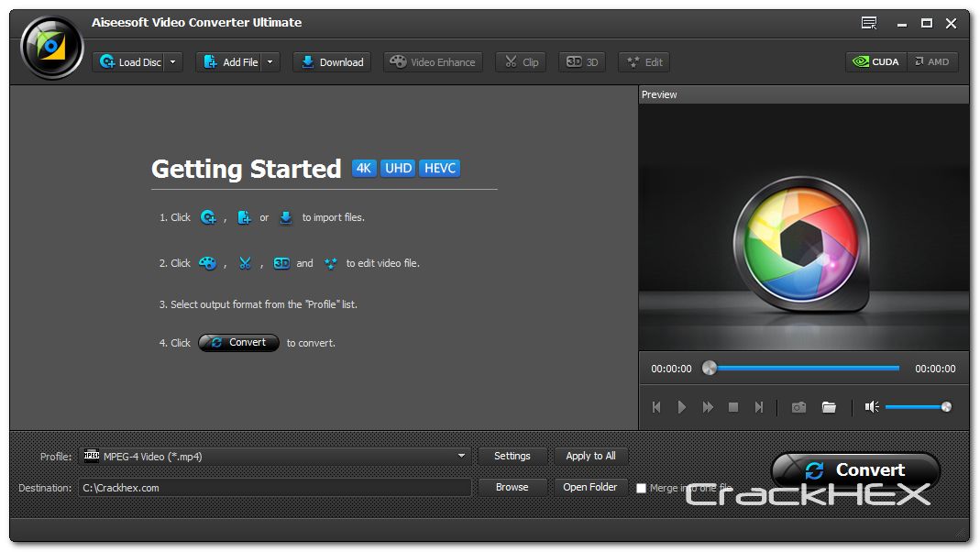Screen dimensions: 980x552
Task: Open the Download tool
Action: pos(332,62)
